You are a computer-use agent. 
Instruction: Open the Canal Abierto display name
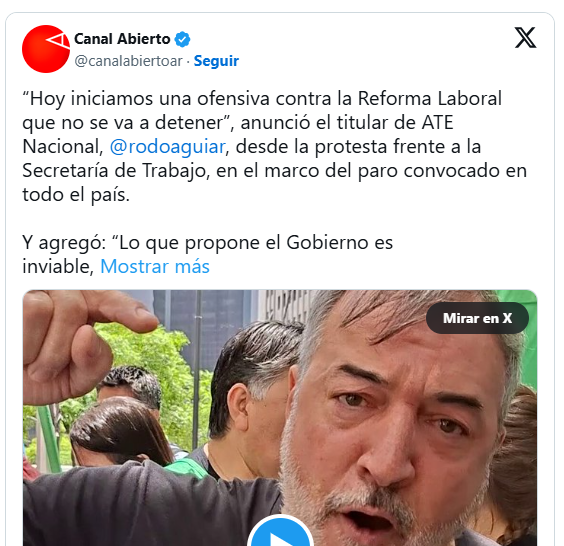click(x=122, y=39)
